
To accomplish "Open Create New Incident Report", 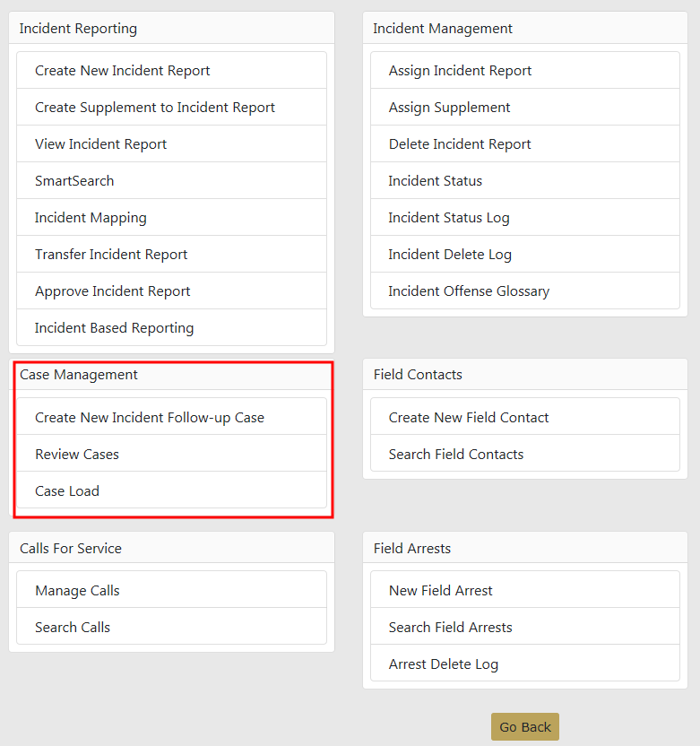I will [123, 71].
